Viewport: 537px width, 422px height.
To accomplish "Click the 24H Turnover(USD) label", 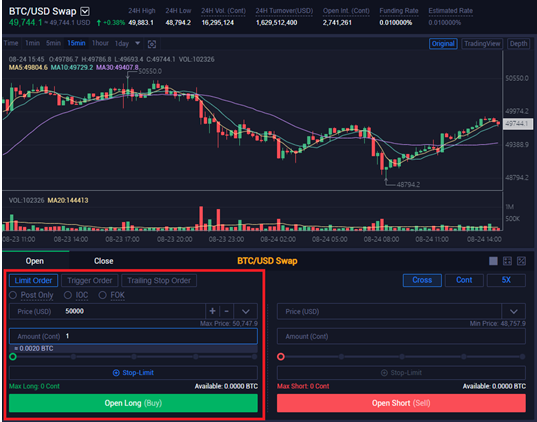I will pyautogui.click(x=284, y=11).
